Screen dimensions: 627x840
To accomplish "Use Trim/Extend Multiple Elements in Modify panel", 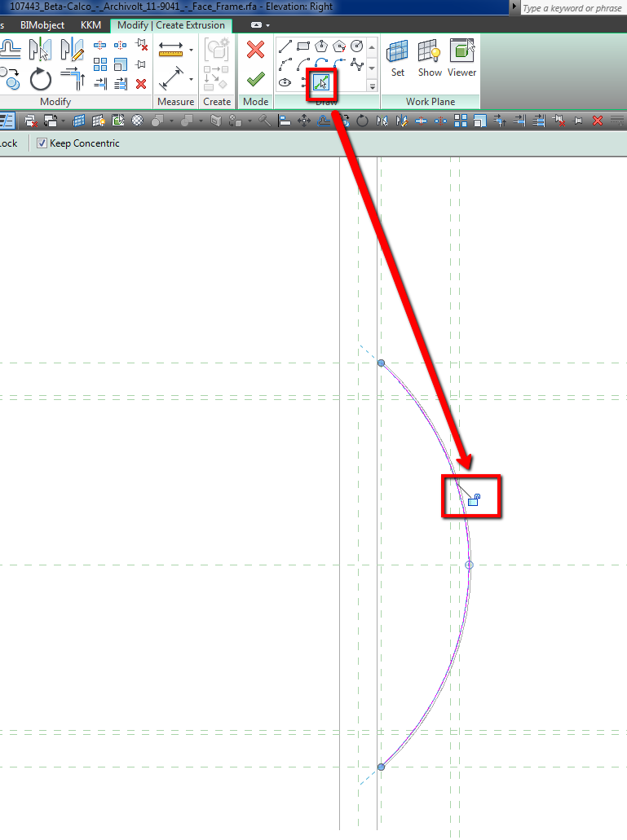I will pos(121,84).
